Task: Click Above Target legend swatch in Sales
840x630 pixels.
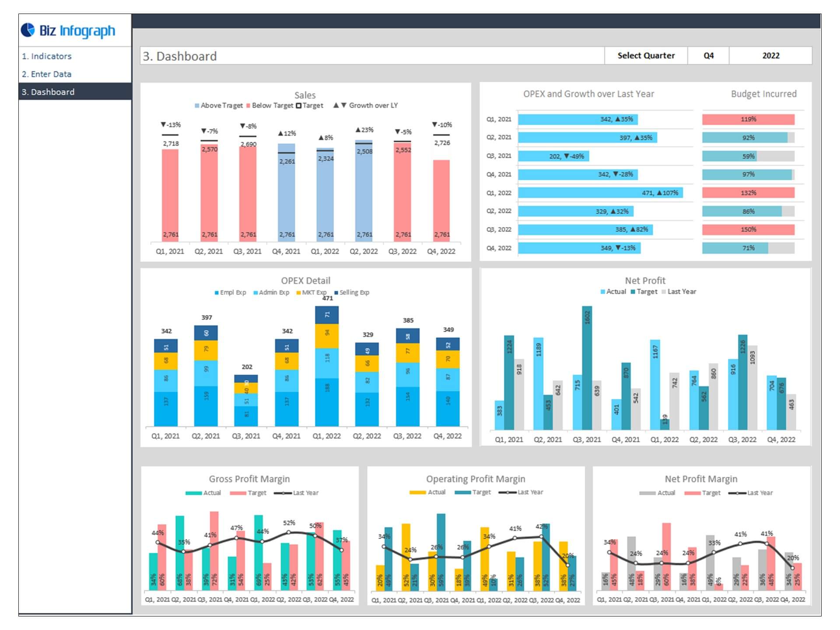Action: [197, 105]
